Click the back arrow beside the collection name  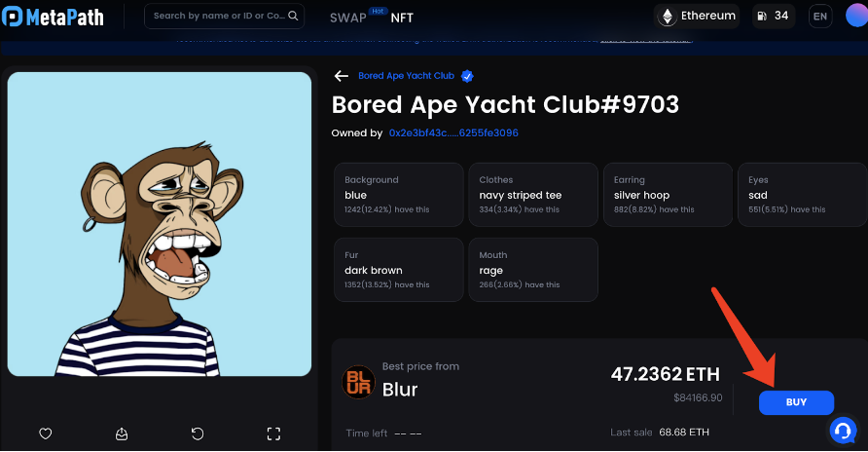[341, 76]
